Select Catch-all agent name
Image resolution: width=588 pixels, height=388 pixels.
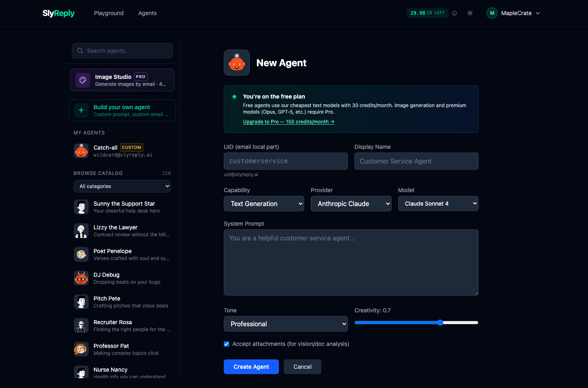click(105, 148)
